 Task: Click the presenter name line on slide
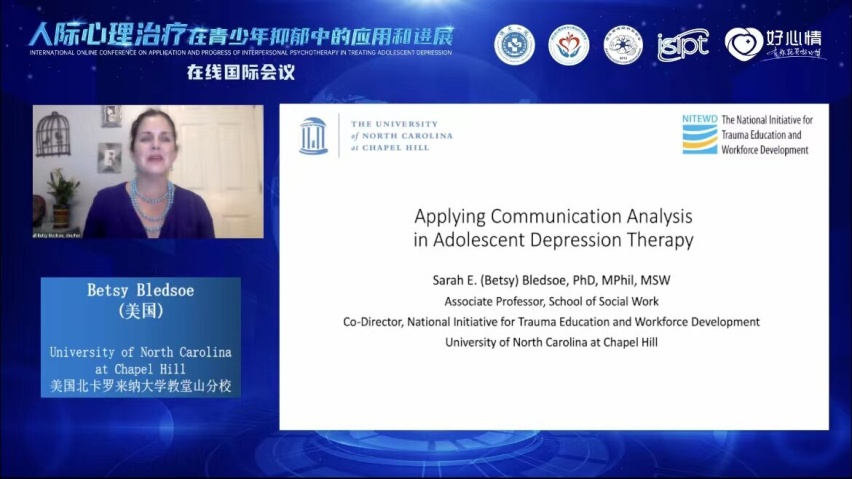click(x=553, y=282)
